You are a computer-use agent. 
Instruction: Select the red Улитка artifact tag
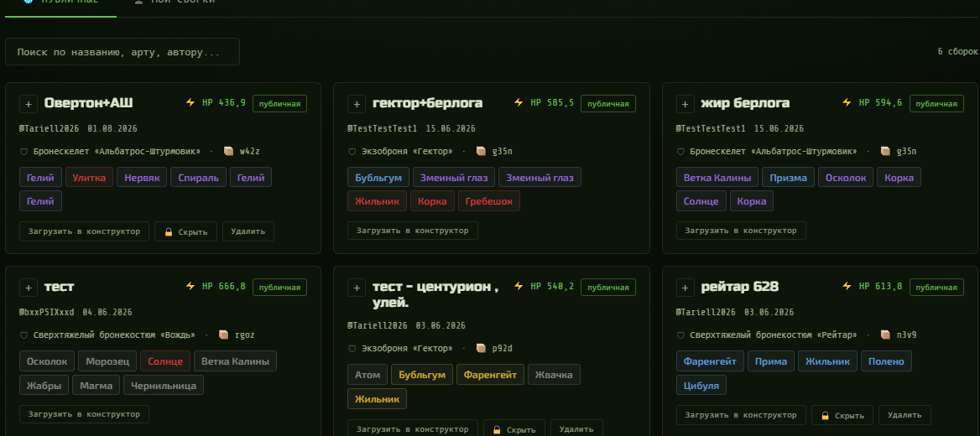click(x=90, y=178)
